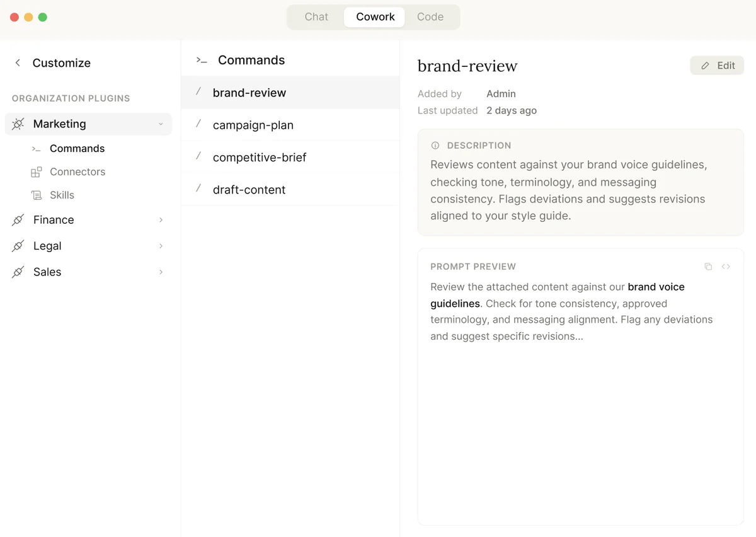Copy the prompt preview text
Screen dimensions: 756x537
(x=708, y=267)
